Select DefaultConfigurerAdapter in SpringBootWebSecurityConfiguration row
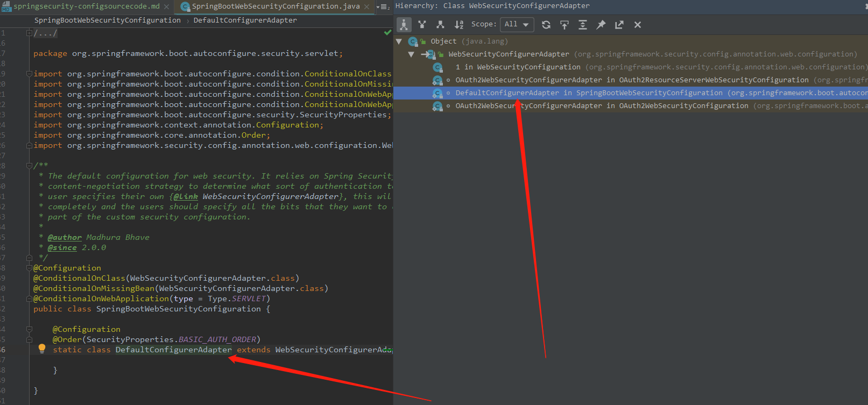 coord(631,93)
